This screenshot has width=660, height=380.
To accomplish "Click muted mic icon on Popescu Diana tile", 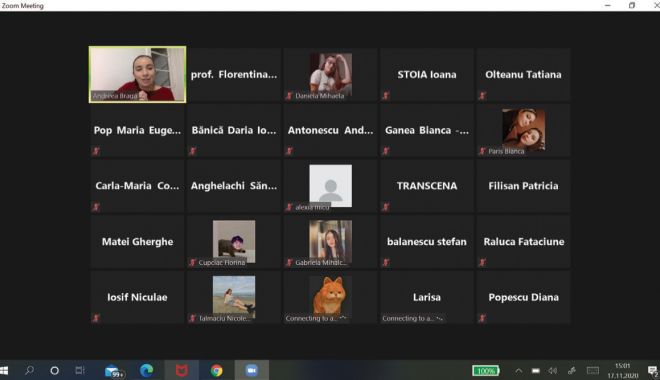I will 482,318.
